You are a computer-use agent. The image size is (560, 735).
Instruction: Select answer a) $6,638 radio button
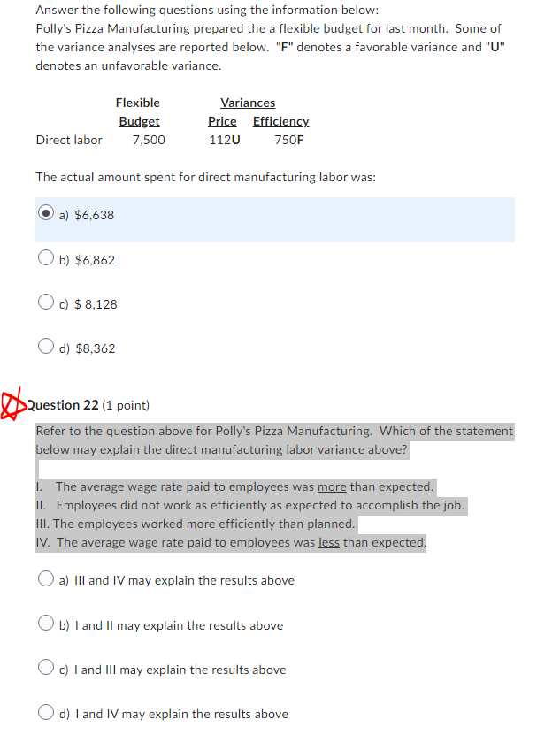[x=45, y=214]
